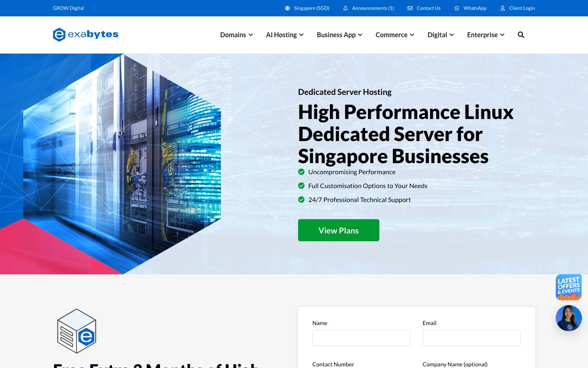Click the Exabytes logo
This screenshot has width=588, height=368.
pyautogui.click(x=86, y=35)
